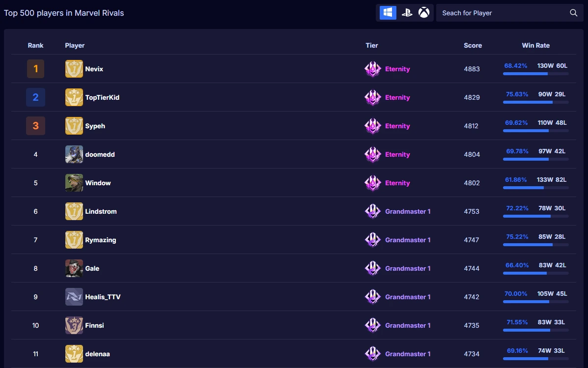Click the search magnifying glass icon
588x368 pixels.
click(573, 13)
